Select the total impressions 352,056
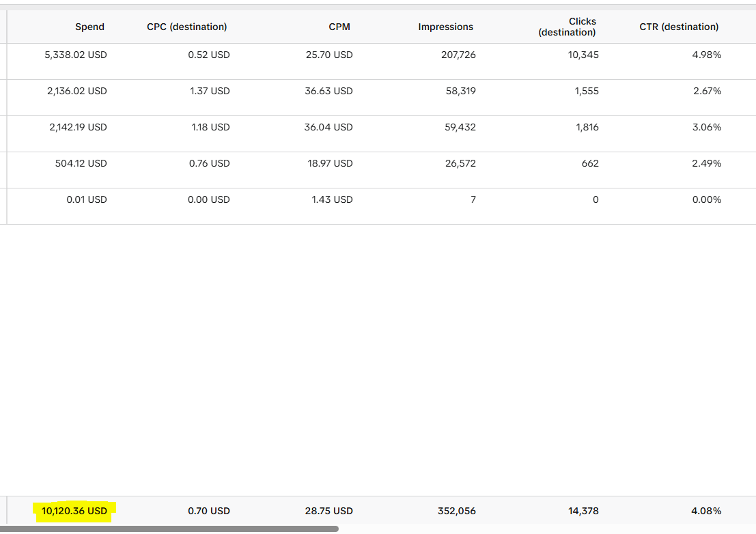756x534 pixels. (457, 511)
